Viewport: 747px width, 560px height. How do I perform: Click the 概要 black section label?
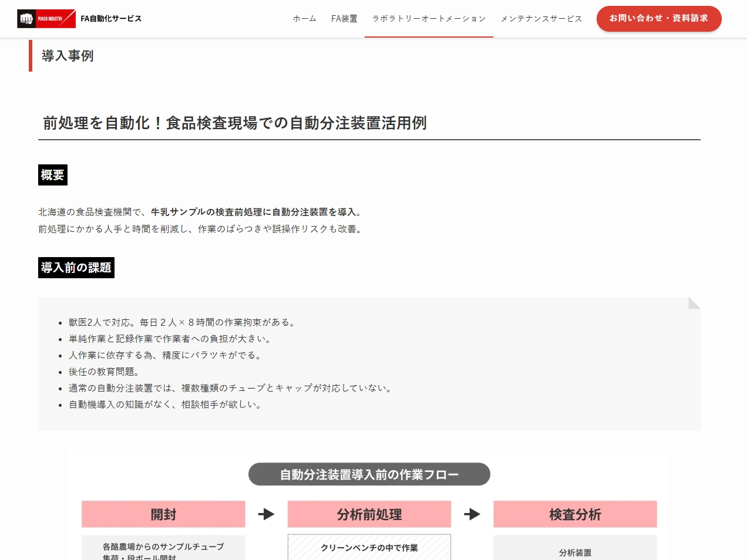53,174
